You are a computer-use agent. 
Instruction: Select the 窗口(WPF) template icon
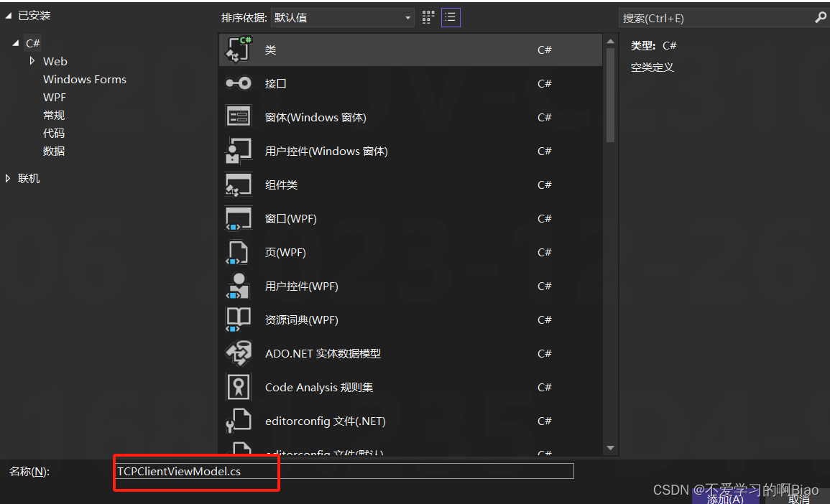point(239,218)
